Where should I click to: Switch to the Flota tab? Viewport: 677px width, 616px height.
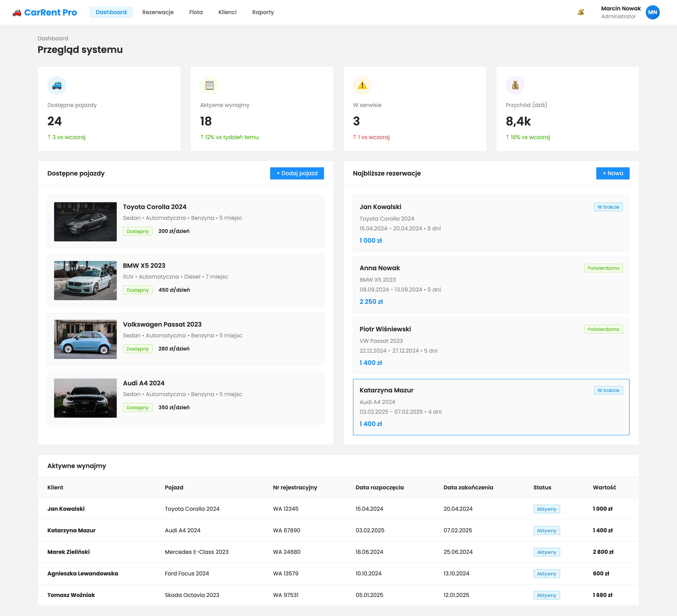click(196, 12)
